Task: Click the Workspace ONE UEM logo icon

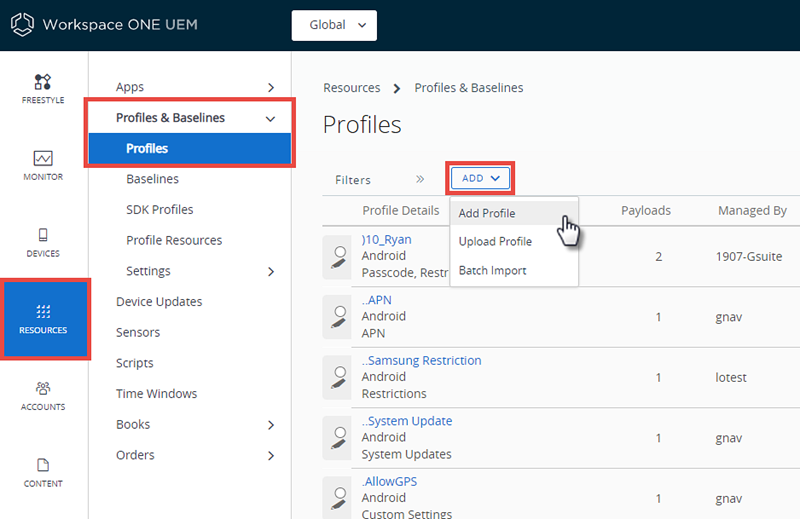Action: tap(22, 24)
